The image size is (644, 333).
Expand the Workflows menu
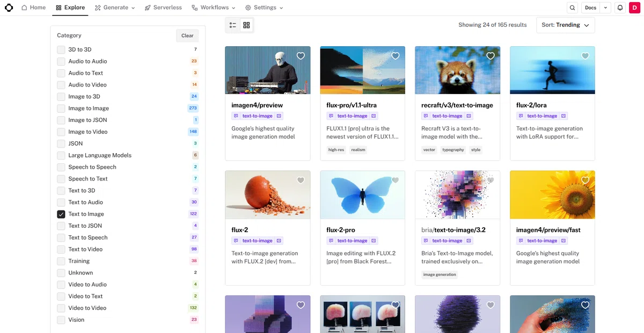pos(213,8)
